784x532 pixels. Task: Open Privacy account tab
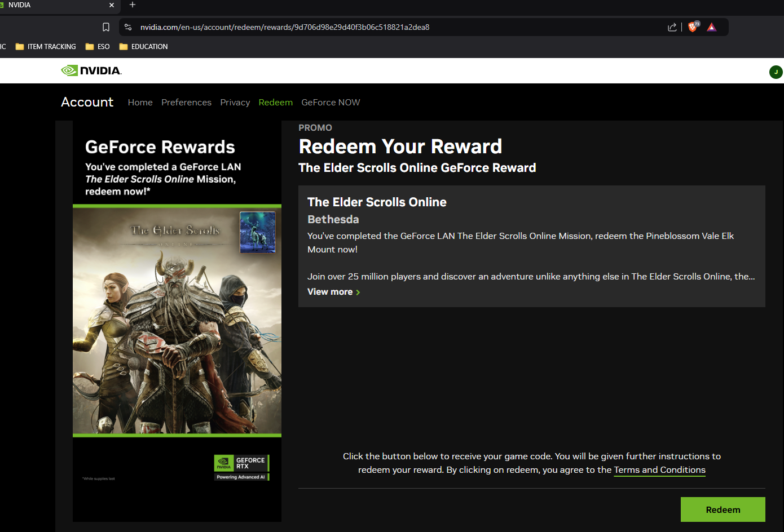tap(235, 103)
